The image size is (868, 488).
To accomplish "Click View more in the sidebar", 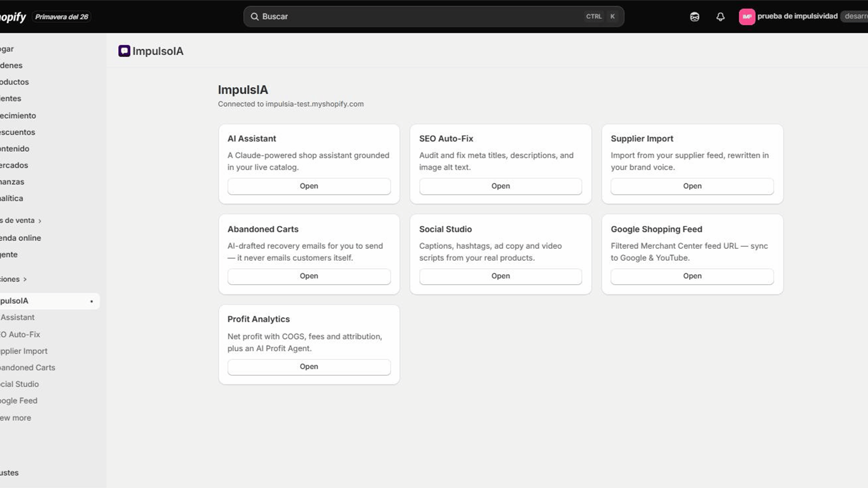I will point(16,418).
